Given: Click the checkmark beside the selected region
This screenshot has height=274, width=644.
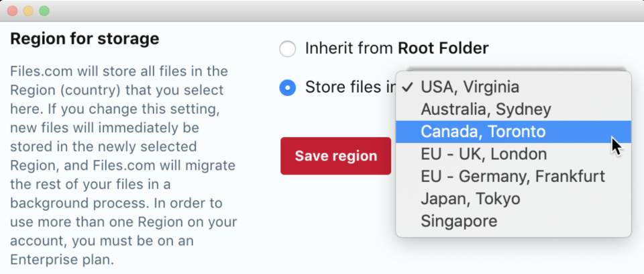Looking at the screenshot, I should [x=407, y=87].
